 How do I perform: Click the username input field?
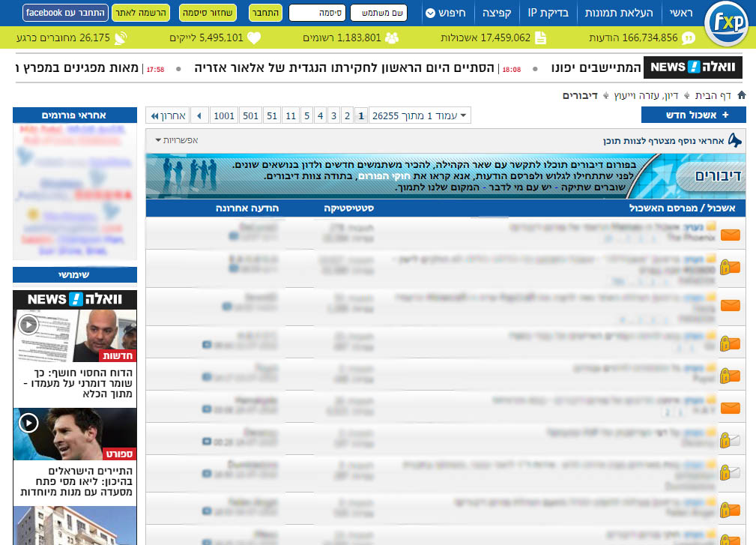point(378,13)
